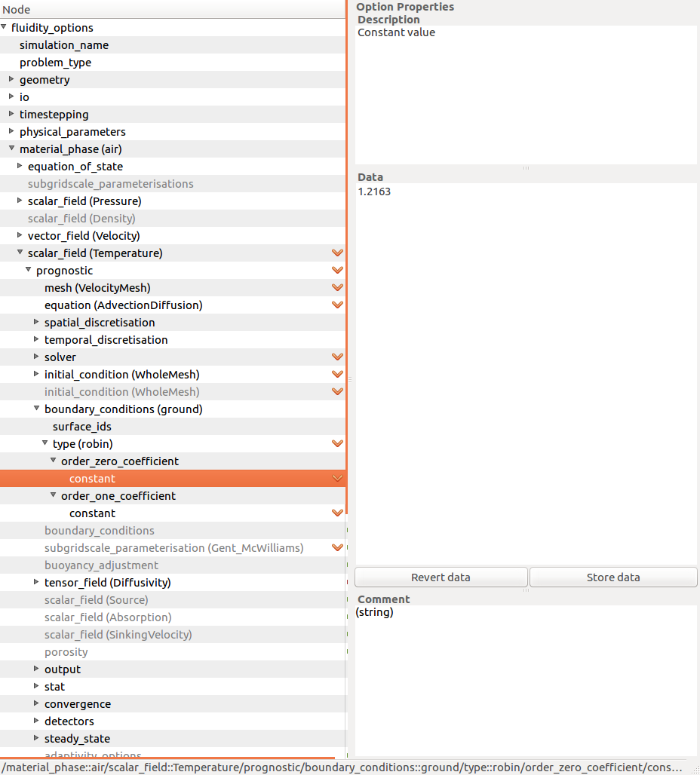The height and width of the screenshot is (775, 700).
Task: Edit the Data field value 1.2163
Action: 526,374
